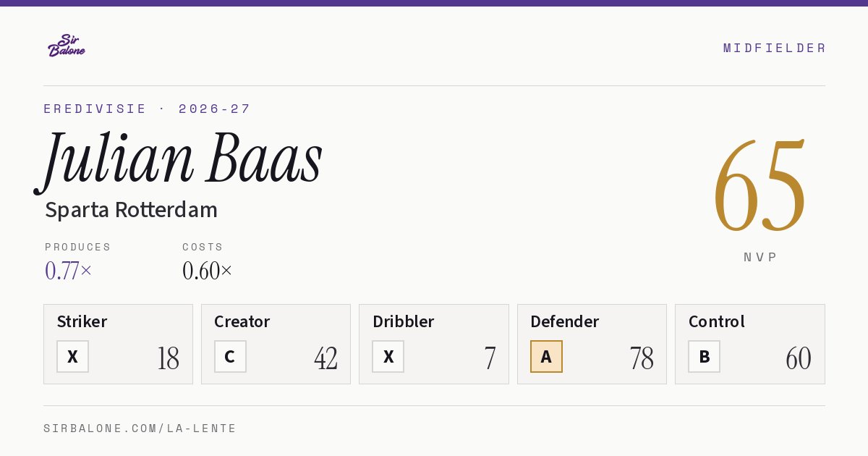Click the Eredivisie 2026-27 season label

[x=147, y=109]
